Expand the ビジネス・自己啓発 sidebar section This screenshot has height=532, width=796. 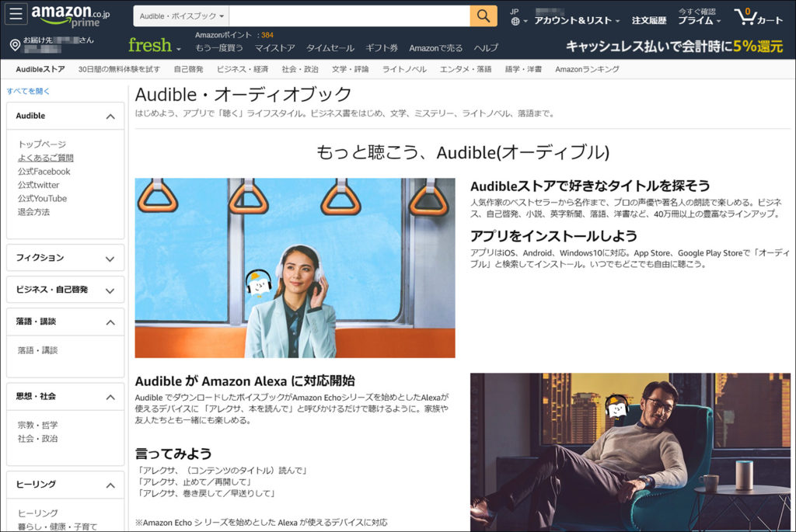(110, 290)
